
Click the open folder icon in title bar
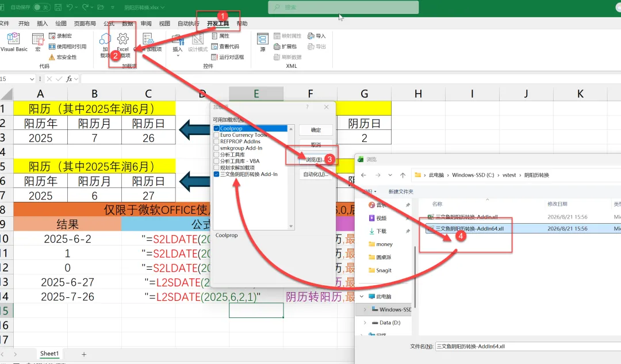[x=101, y=7]
